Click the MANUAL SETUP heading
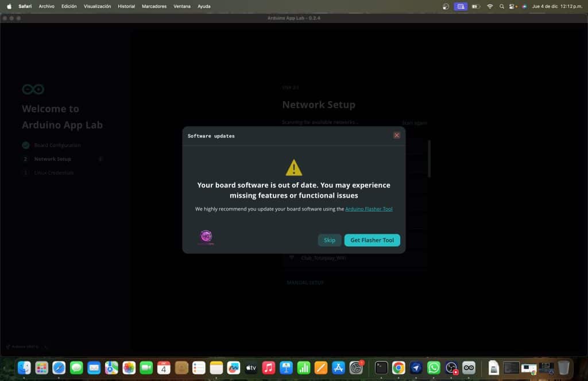This screenshot has width=588, height=381. point(305,283)
